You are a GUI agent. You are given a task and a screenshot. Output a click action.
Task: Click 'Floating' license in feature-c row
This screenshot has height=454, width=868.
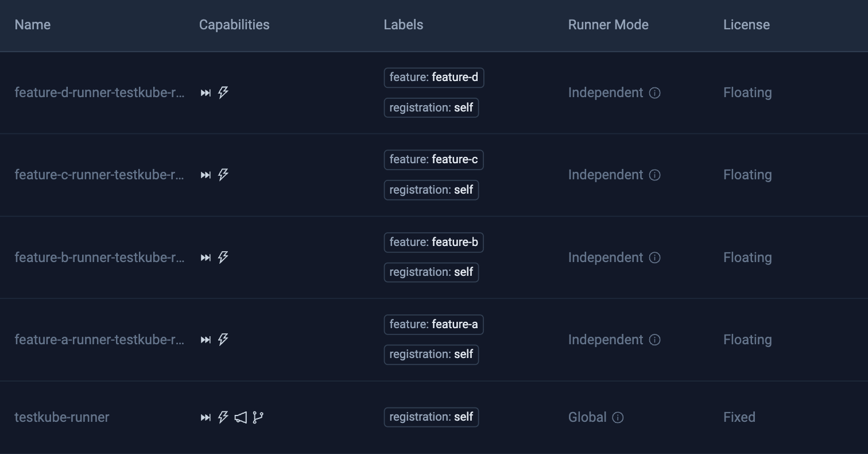click(747, 175)
